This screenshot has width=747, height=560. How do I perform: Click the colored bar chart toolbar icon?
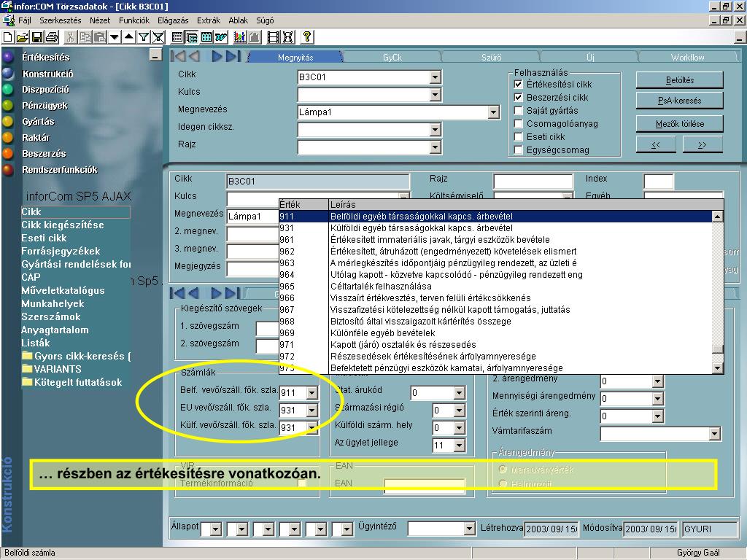(239, 37)
